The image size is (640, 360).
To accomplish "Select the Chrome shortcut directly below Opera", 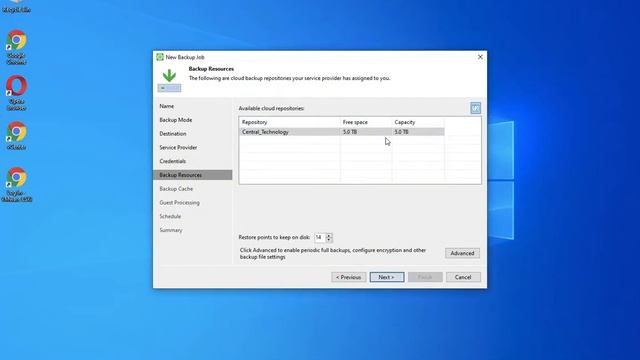I will (16, 136).
